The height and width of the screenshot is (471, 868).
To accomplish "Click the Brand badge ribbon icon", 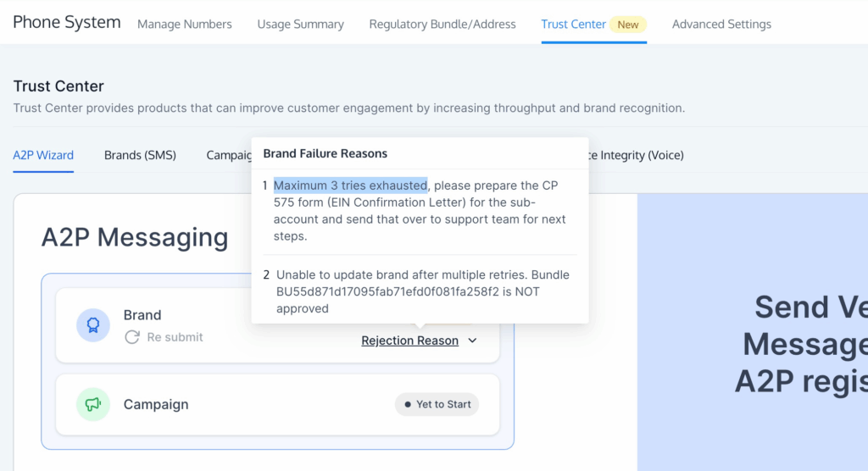I will tap(93, 325).
